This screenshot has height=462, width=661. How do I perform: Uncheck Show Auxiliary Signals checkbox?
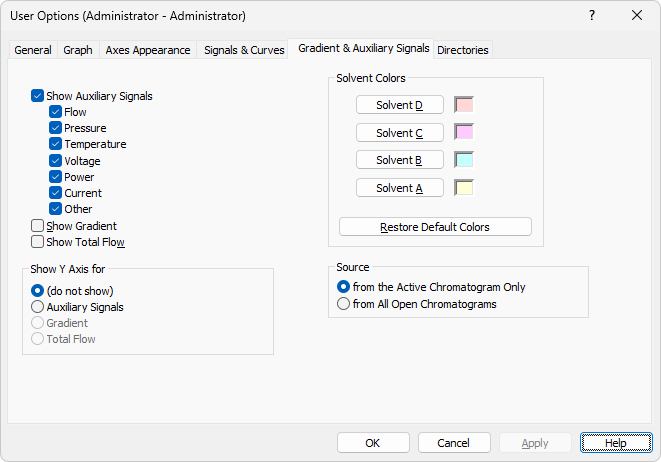click(38, 96)
